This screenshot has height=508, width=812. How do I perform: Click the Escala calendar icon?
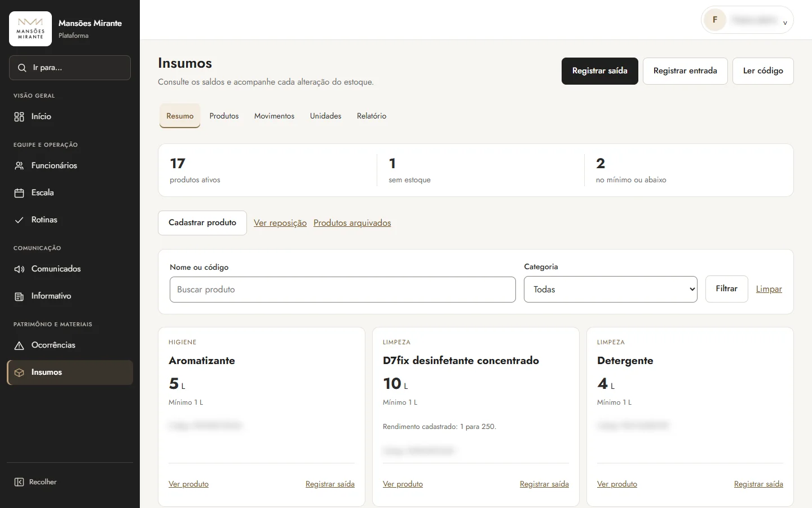(19, 193)
